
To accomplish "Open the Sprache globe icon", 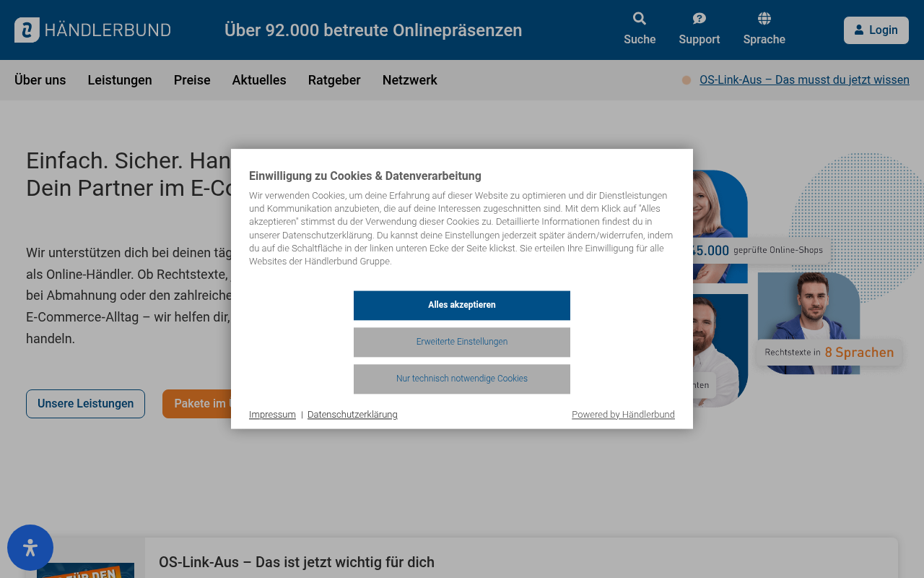I will [x=764, y=19].
